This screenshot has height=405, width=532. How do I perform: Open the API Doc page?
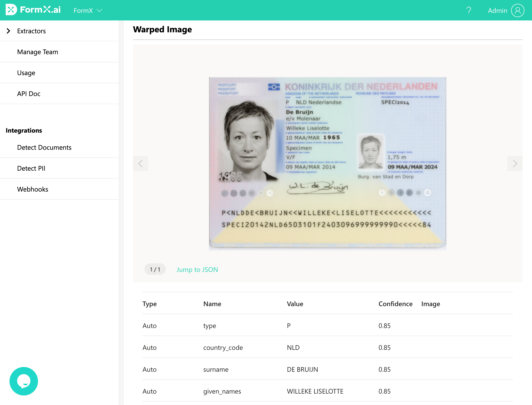click(x=28, y=94)
